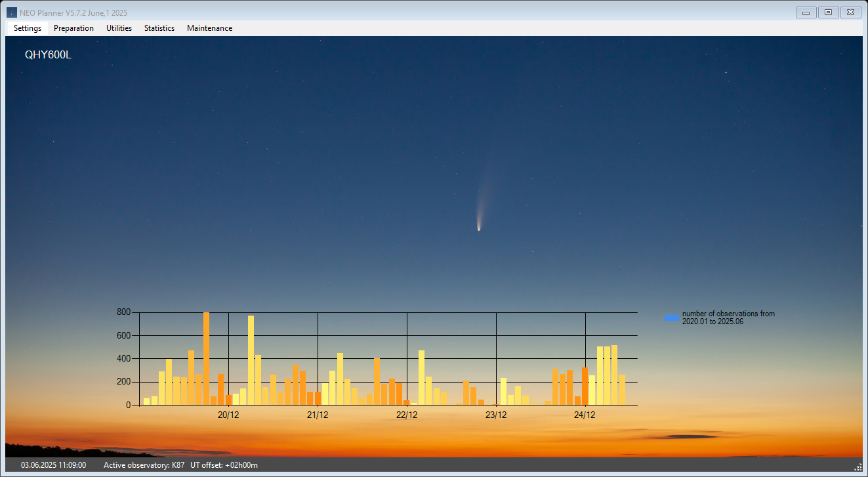Click the QHY600L camera label
This screenshot has width=868, height=477.
(48, 55)
